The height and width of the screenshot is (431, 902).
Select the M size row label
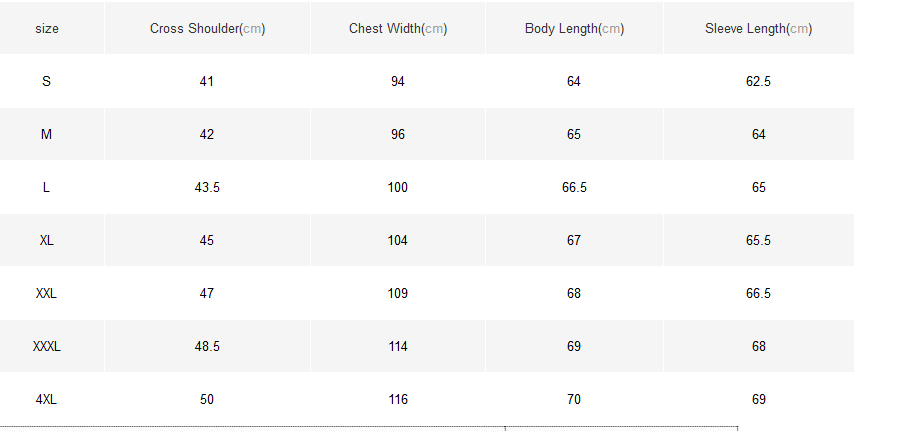click(x=47, y=135)
